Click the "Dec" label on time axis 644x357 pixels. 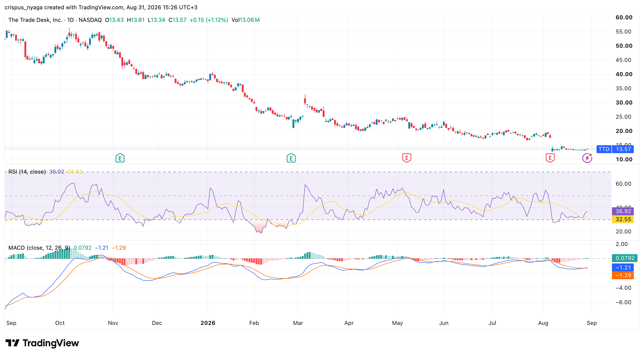click(157, 323)
